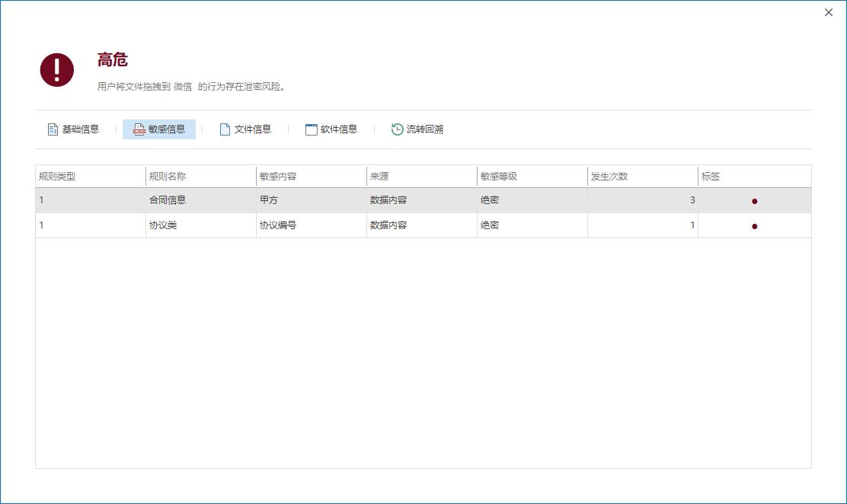The height and width of the screenshot is (504, 847).
Task: Click the red tag dot in 协议类 row
Action: pyautogui.click(x=754, y=226)
